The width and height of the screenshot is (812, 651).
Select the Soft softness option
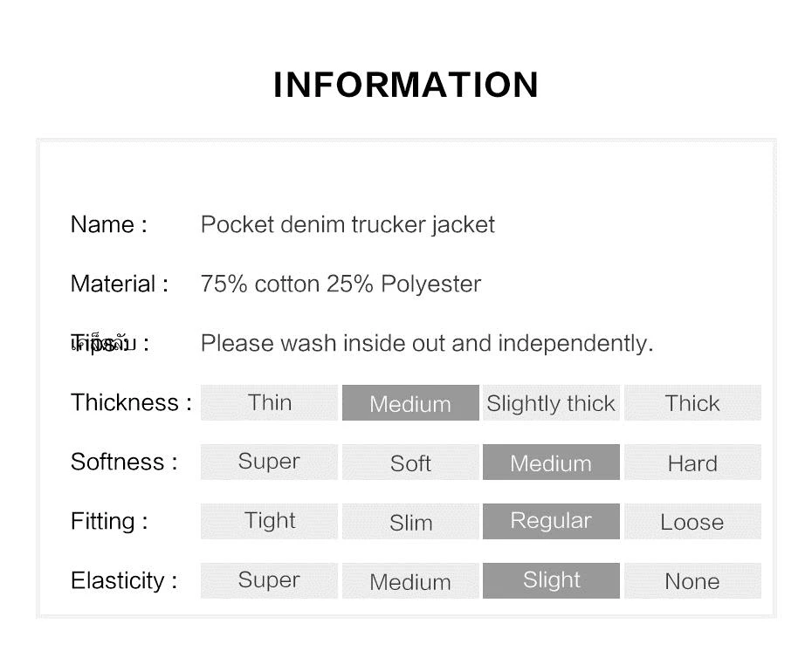tap(410, 463)
